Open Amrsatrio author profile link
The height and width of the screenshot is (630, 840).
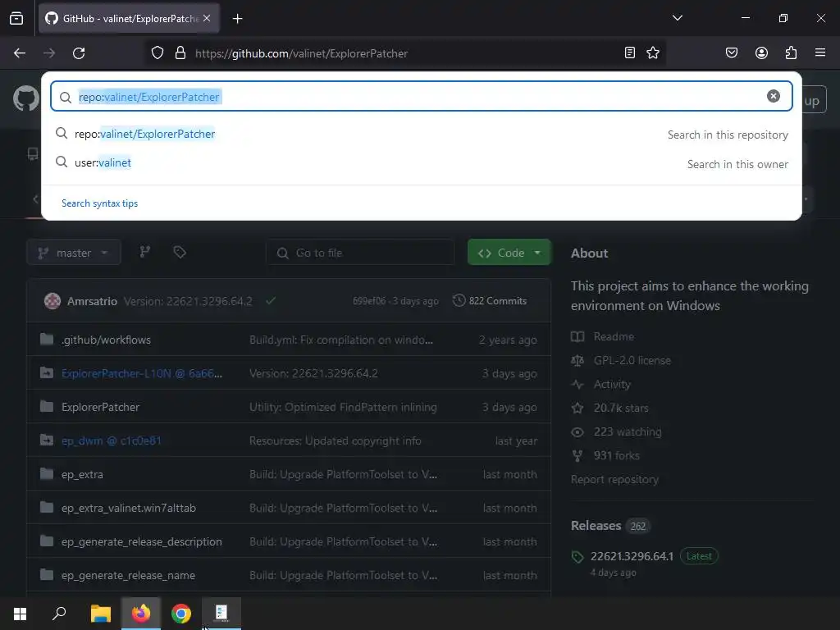click(x=92, y=301)
